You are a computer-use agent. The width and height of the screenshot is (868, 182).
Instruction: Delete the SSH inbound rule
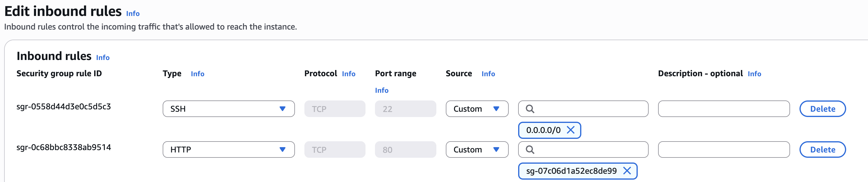822,109
